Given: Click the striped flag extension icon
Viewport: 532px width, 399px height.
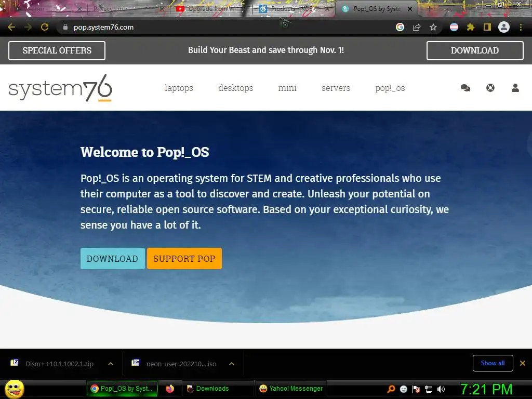Looking at the screenshot, I should click(x=454, y=27).
